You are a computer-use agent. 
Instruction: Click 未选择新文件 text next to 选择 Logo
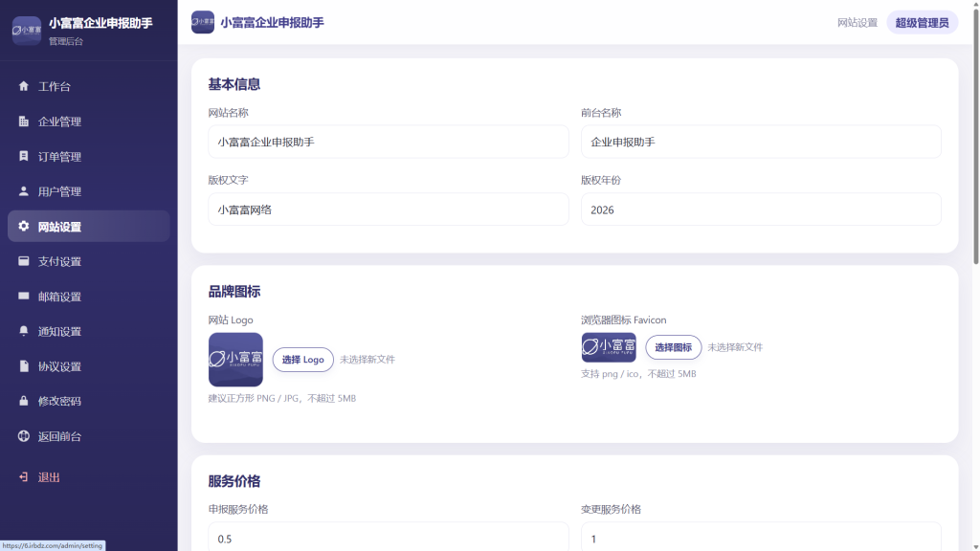(x=367, y=360)
